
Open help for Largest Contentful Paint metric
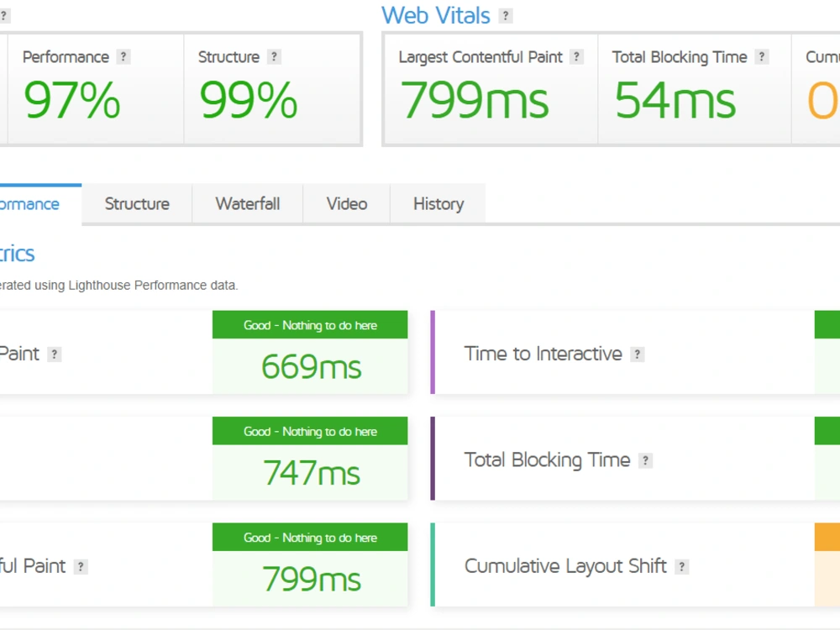tap(576, 56)
